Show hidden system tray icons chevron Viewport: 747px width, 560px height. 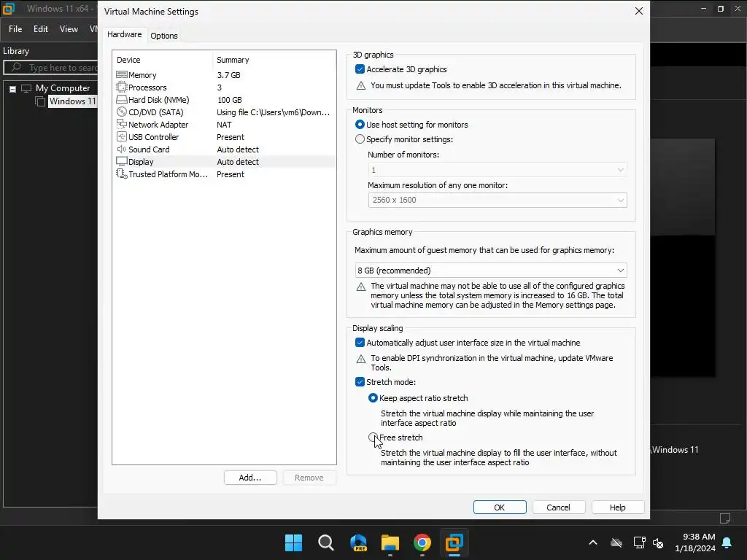tap(593, 542)
